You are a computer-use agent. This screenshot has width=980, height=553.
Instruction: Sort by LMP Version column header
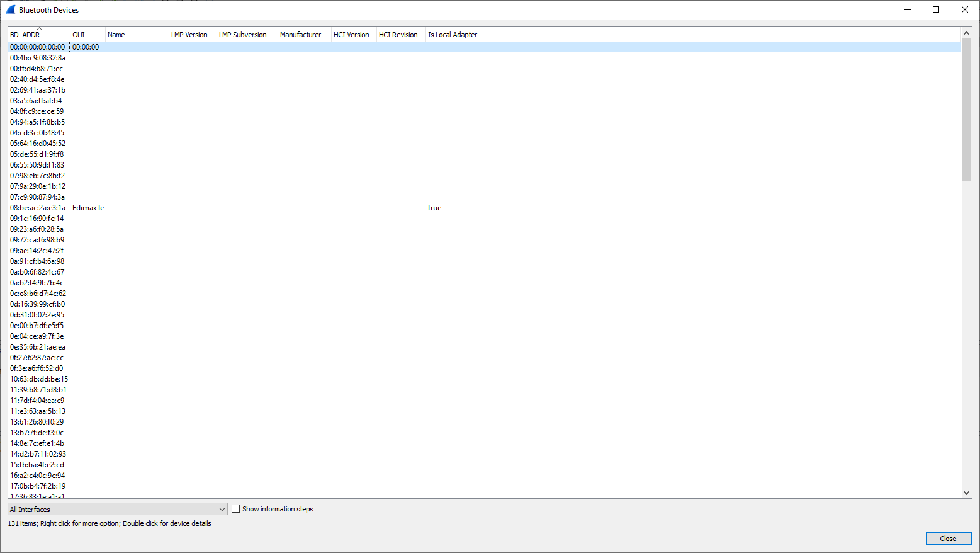pos(193,35)
